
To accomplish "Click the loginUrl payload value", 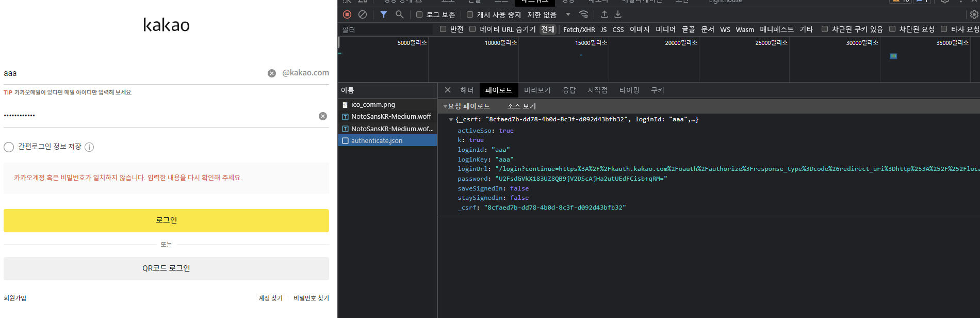I will (737, 169).
